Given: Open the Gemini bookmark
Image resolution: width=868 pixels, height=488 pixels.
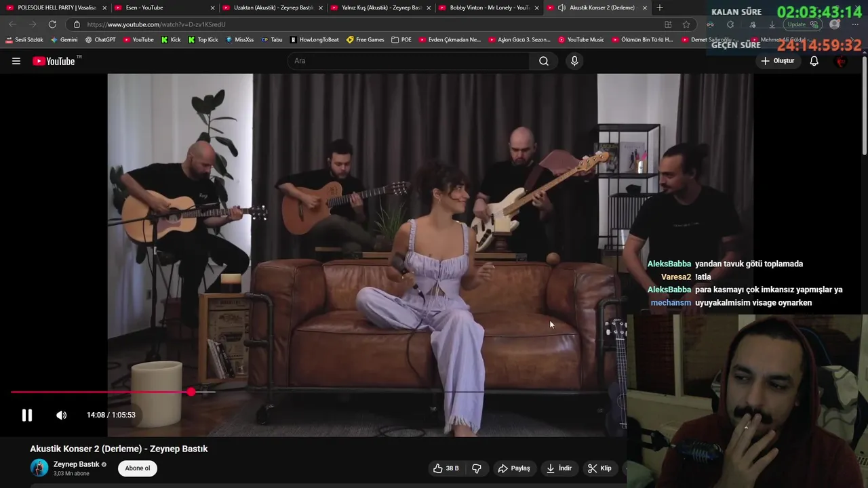Looking at the screenshot, I should tap(64, 40).
